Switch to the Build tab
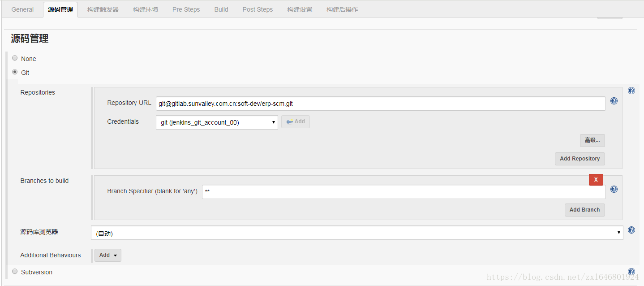This screenshot has height=286, width=644. [x=221, y=9]
